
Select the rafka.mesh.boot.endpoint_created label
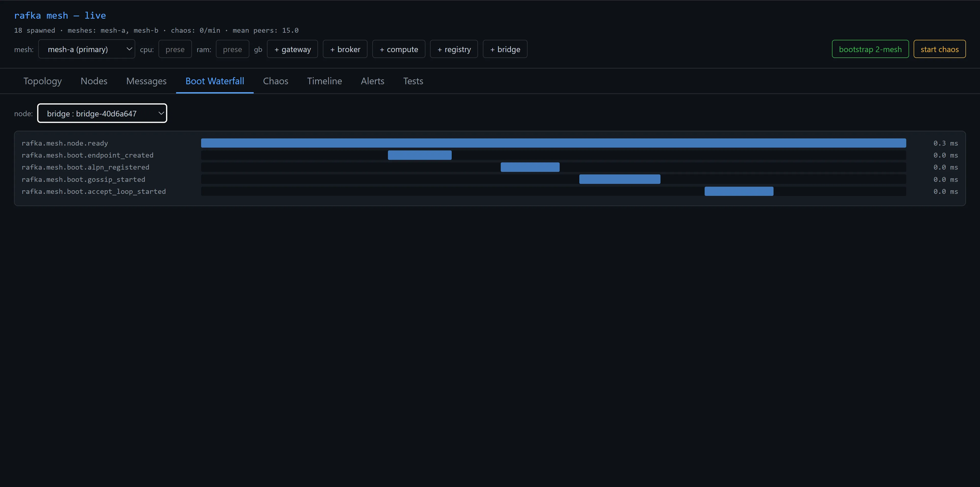pyautogui.click(x=88, y=155)
